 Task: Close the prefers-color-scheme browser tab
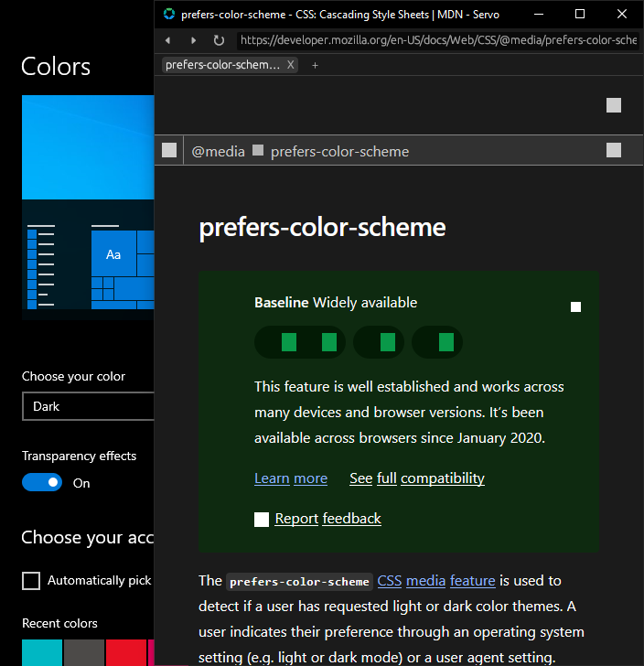(x=291, y=65)
